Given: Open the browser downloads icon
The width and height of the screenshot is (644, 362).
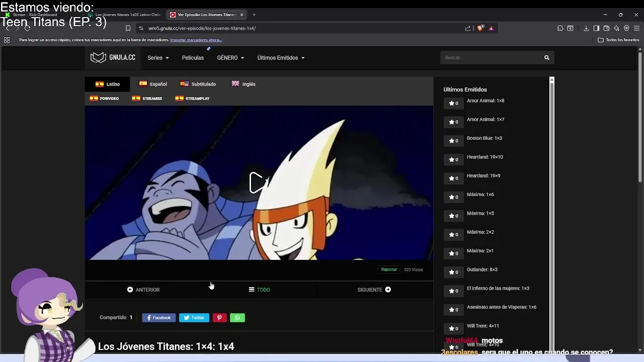Looking at the screenshot, I should (x=586, y=28).
